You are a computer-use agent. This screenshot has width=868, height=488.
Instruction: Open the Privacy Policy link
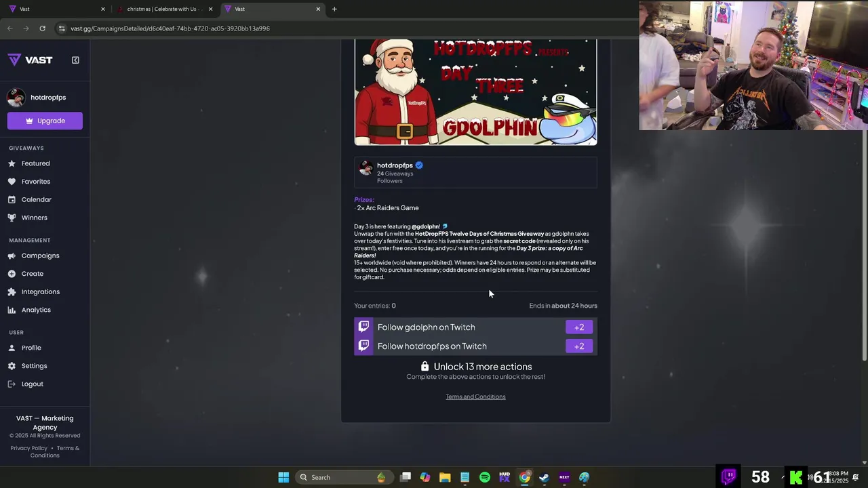[x=29, y=448]
